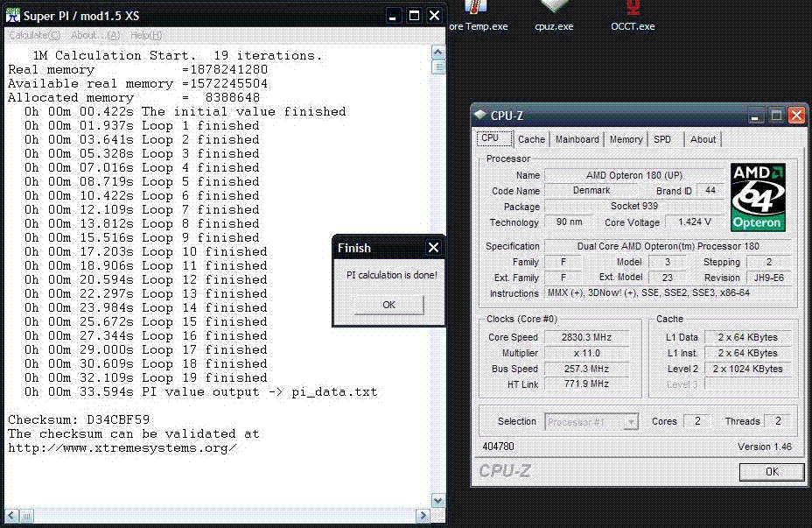
Task: Click scroll down arrow in Super PI
Action: 438,501
